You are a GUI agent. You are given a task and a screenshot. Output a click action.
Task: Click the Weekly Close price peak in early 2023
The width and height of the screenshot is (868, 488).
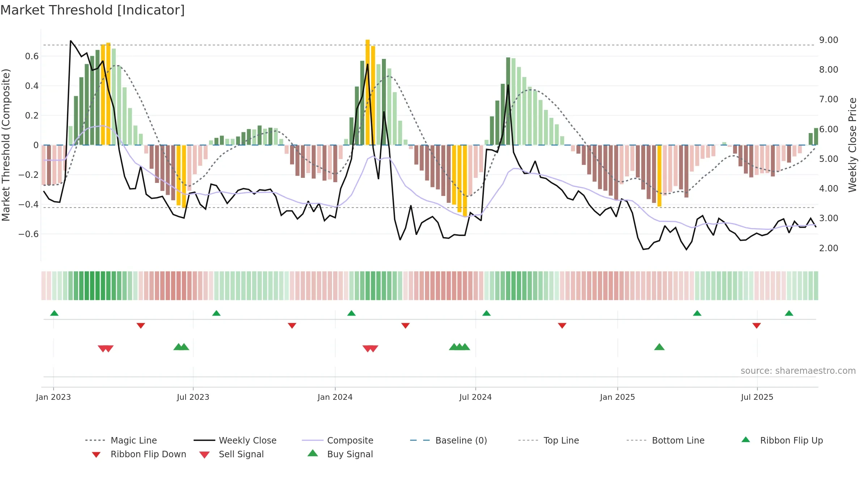71,41
